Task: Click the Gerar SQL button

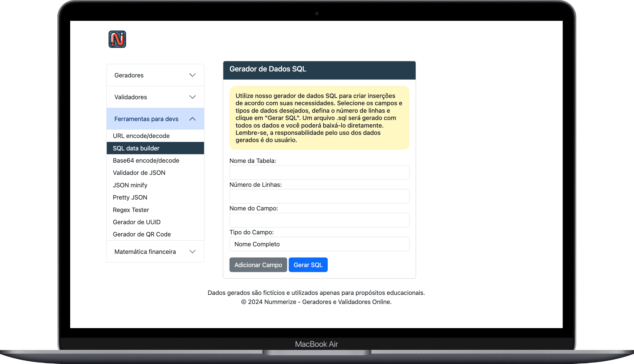Action: coord(308,264)
